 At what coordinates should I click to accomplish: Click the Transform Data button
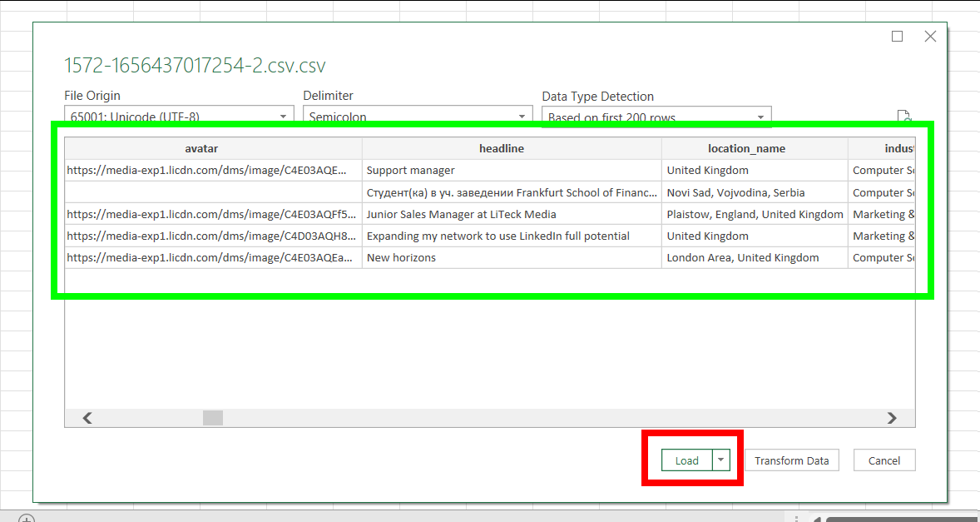[791, 460]
